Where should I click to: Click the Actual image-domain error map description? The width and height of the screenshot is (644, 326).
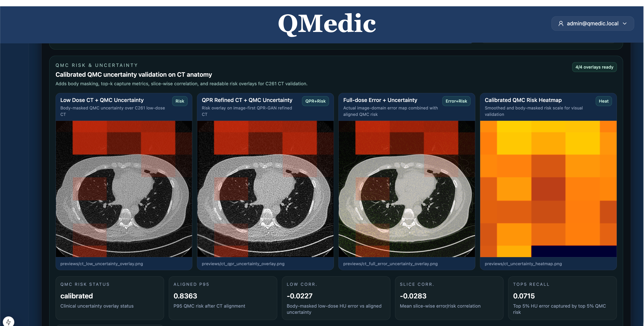click(x=390, y=111)
